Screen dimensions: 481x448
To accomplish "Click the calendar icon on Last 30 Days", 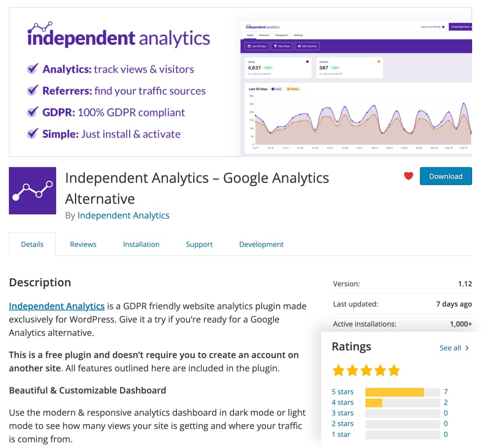I will tap(248, 45).
